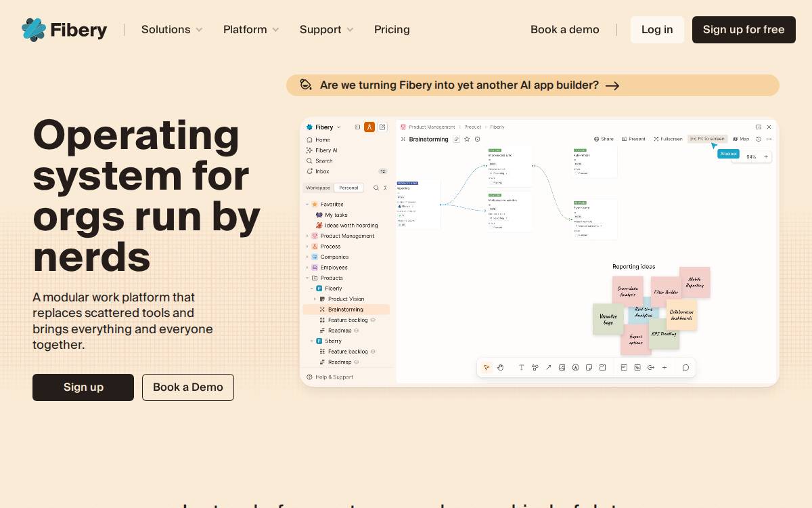Select the sticky note tool
This screenshot has width=812, height=508.
589,367
